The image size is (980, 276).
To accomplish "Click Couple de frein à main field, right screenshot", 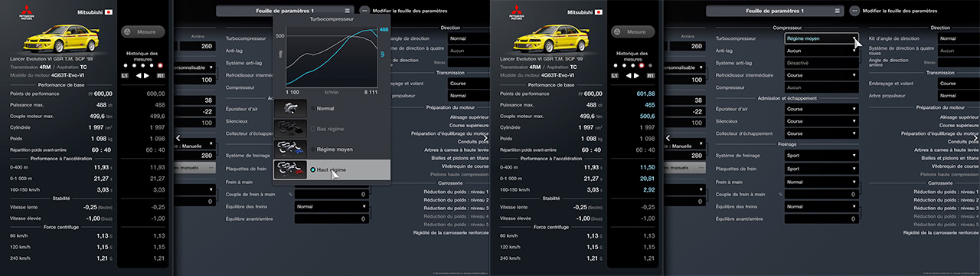I will pos(822,194).
